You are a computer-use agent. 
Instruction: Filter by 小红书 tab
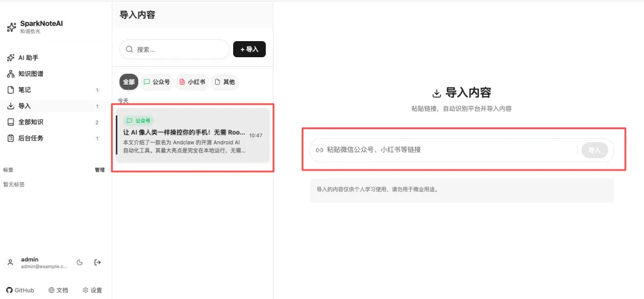point(192,82)
